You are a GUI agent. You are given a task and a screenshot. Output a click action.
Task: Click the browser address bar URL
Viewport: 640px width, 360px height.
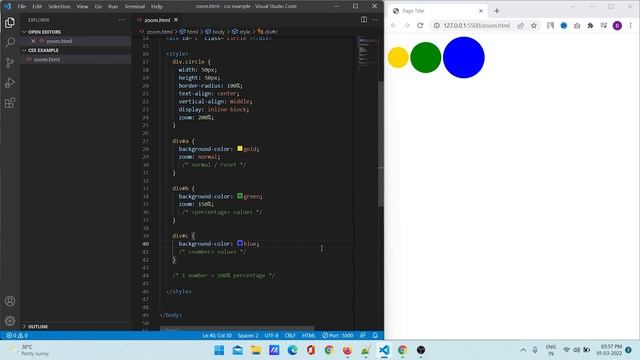[x=477, y=25]
